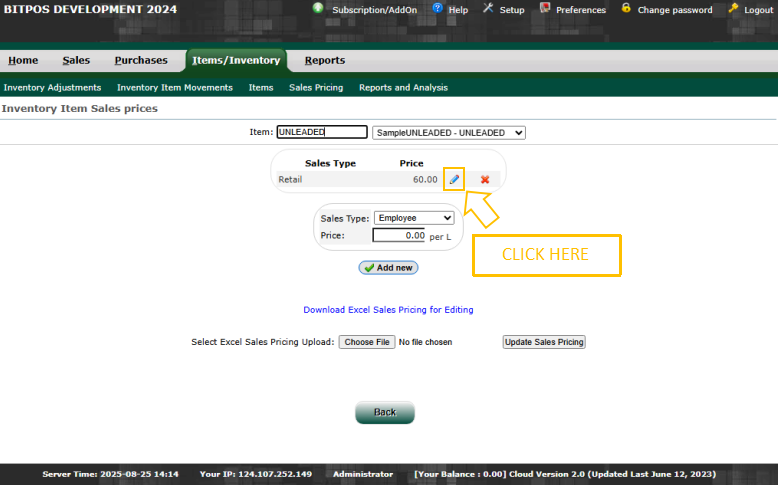Click the Setup tools icon
The height and width of the screenshot is (485, 778).
[488, 9]
